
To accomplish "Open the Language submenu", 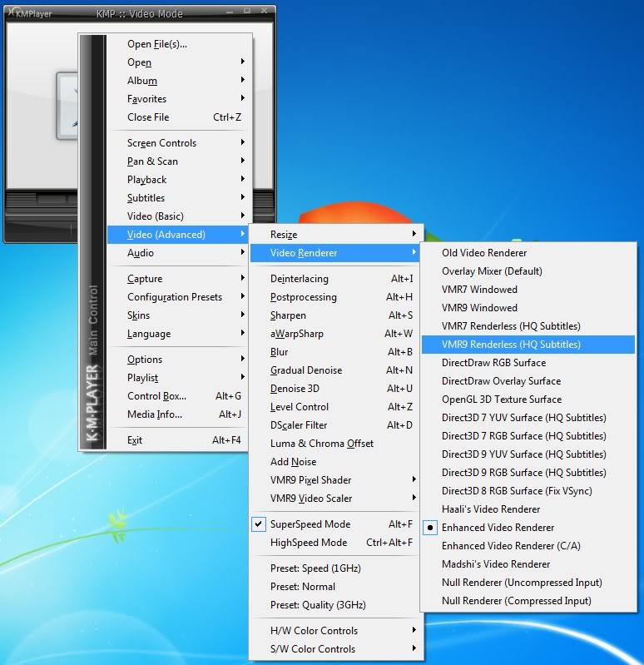I will tap(177, 334).
